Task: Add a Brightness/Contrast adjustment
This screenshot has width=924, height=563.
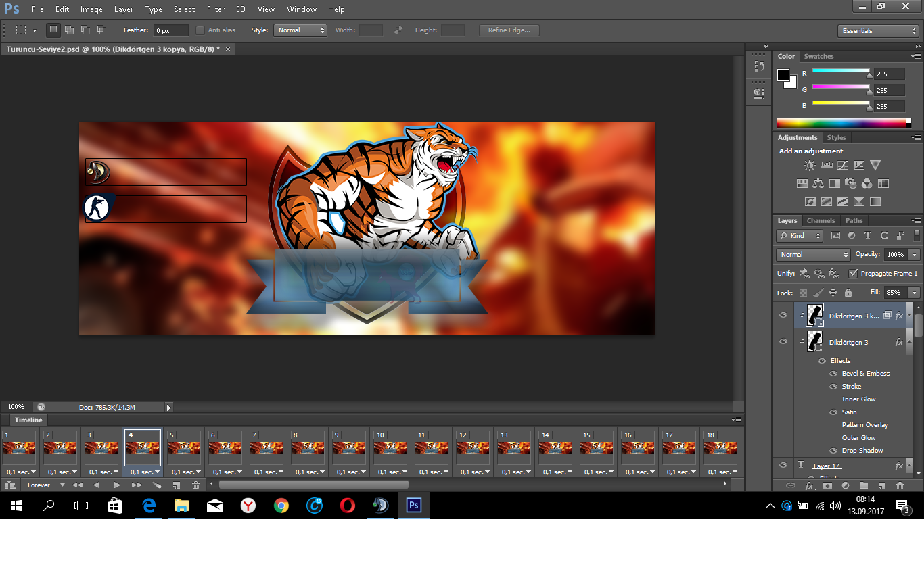Action: pos(810,165)
